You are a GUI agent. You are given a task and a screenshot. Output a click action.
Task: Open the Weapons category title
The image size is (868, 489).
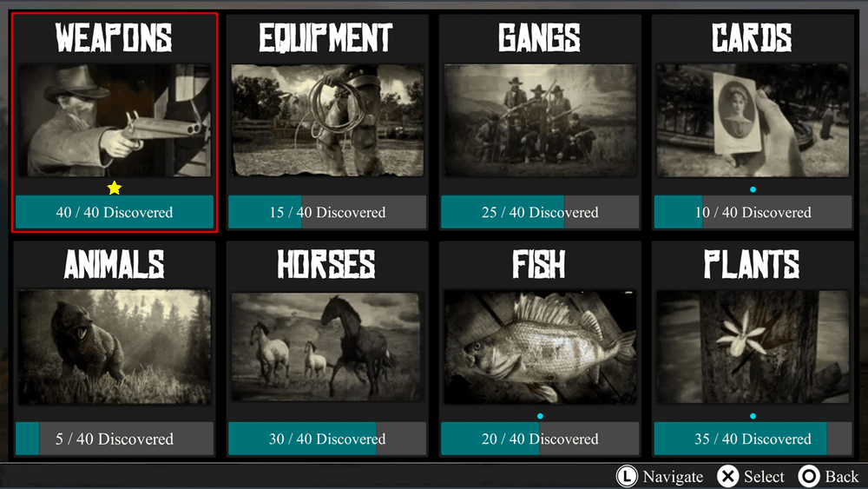(114, 37)
